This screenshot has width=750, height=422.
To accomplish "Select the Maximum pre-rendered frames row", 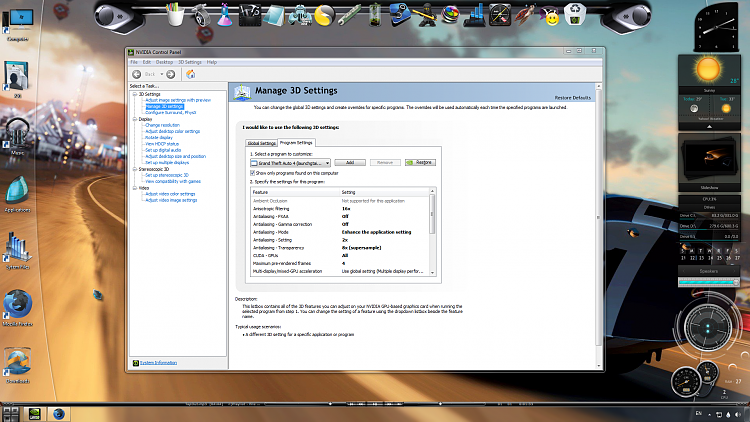I will [340, 263].
